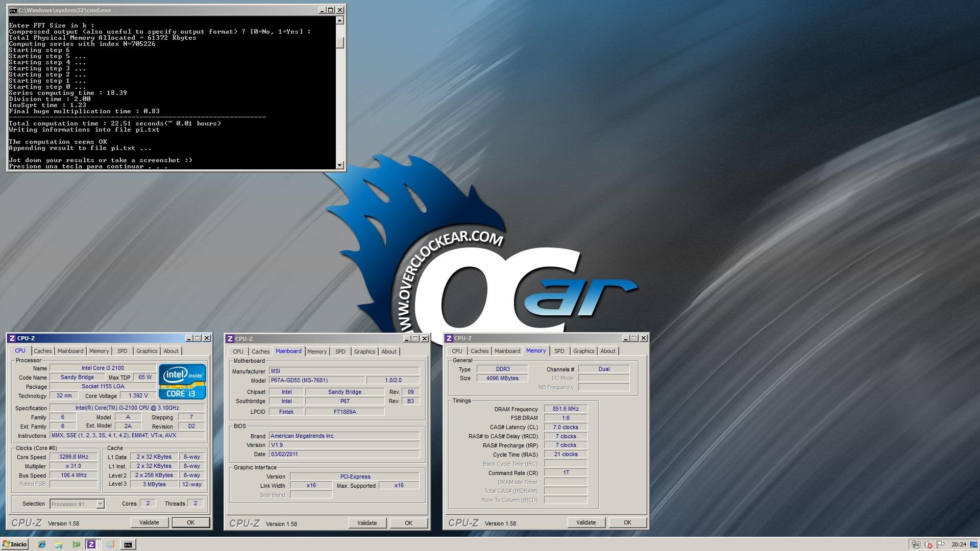Click the cmd window scrollbar thumb
Viewport: 980px width, 551px height.
click(340, 43)
